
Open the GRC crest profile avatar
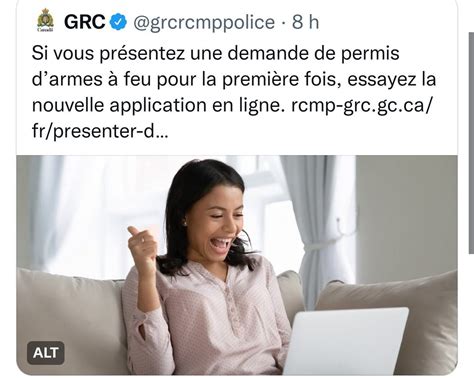pyautogui.click(x=45, y=21)
